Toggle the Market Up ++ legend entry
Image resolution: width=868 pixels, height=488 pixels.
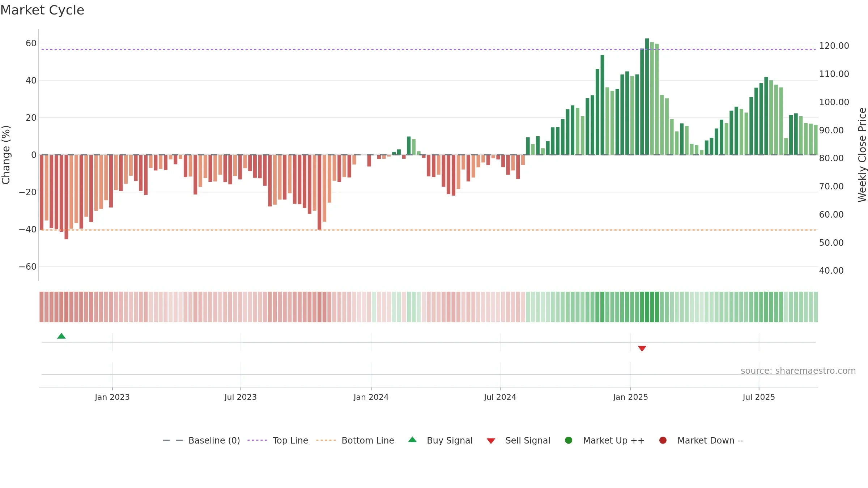pos(605,440)
